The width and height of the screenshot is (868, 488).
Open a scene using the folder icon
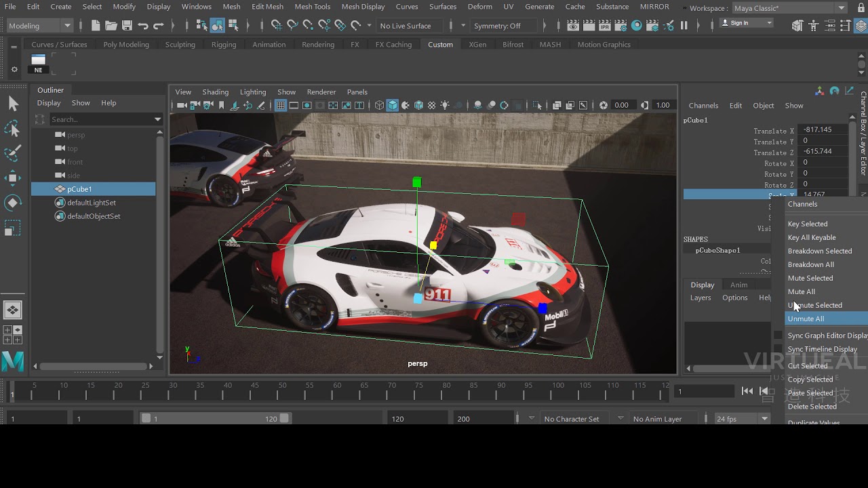pyautogui.click(x=111, y=26)
